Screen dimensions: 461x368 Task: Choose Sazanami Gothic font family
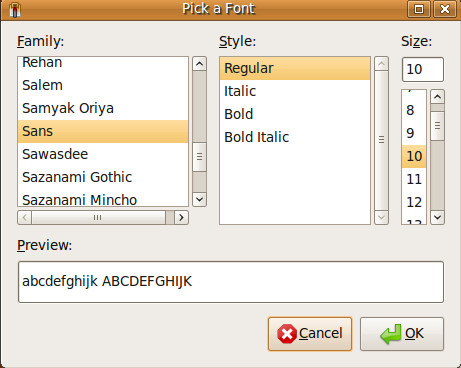point(103,177)
